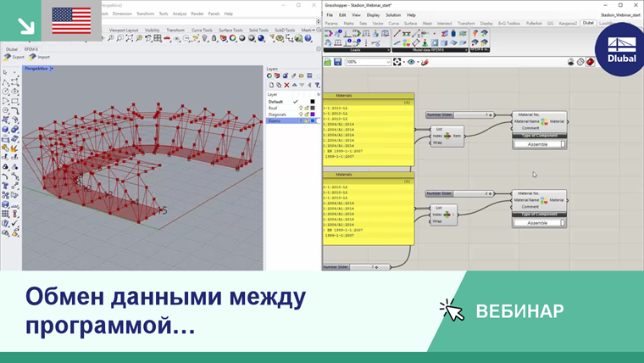Toggle the Roof layer light bulb

click(301, 108)
